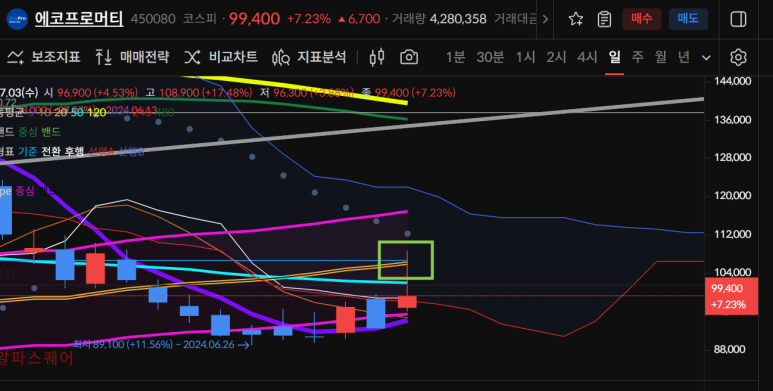Select the 일 daily interval
The height and width of the screenshot is (391, 773).
(x=614, y=57)
